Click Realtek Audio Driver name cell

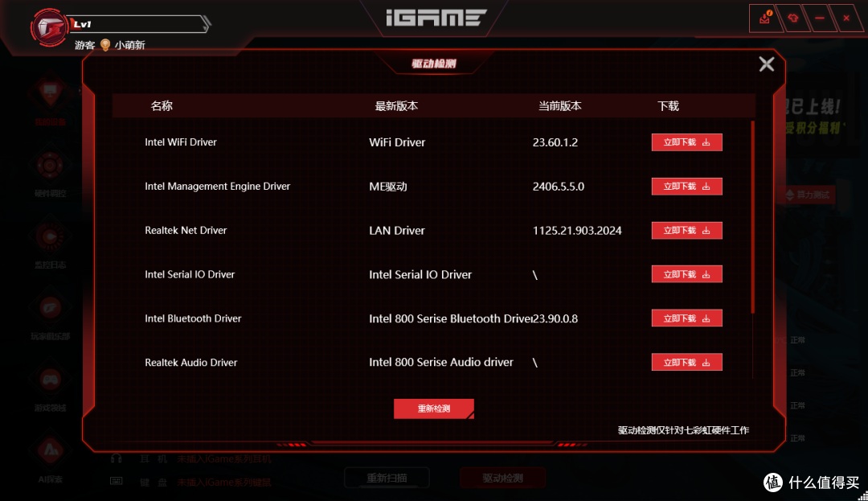190,362
